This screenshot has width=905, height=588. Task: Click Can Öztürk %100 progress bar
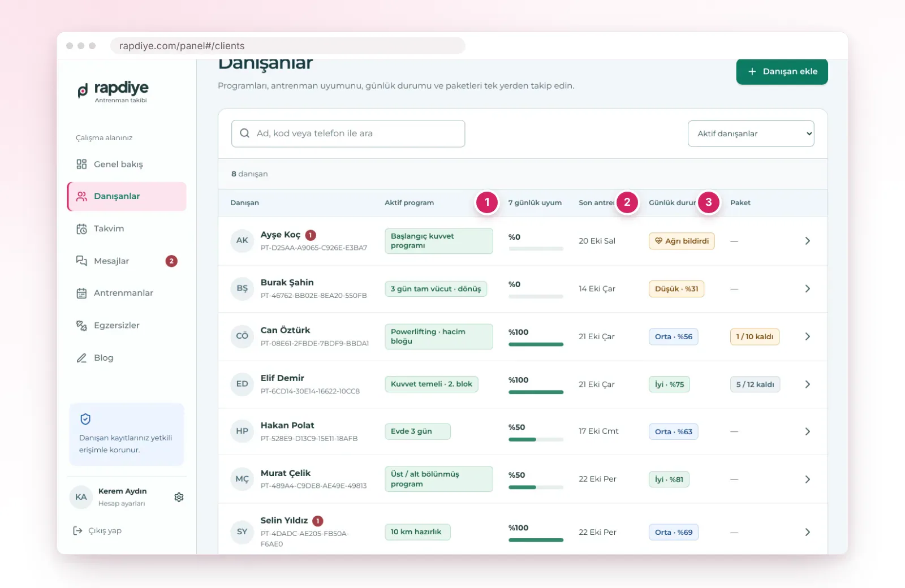536,344
